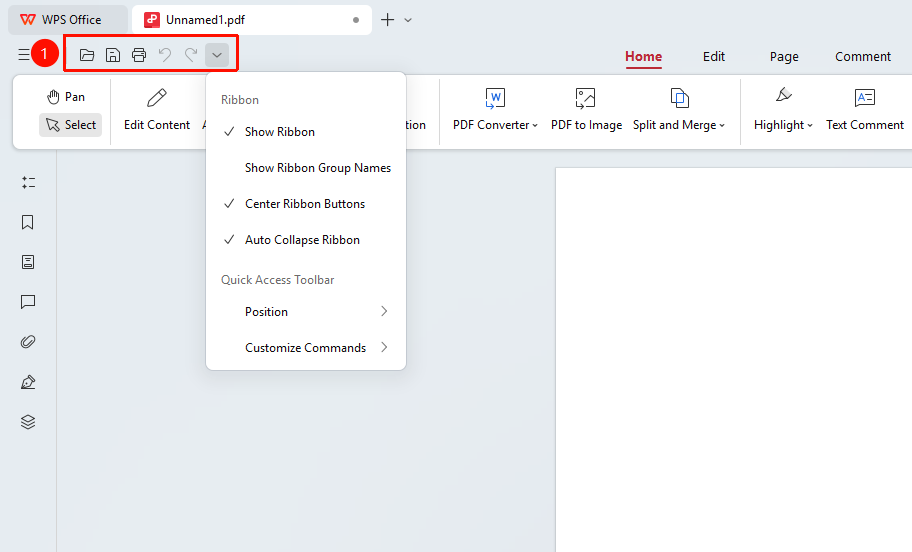Launch PDF to Image tool
This screenshot has width=912, height=552.
(586, 109)
